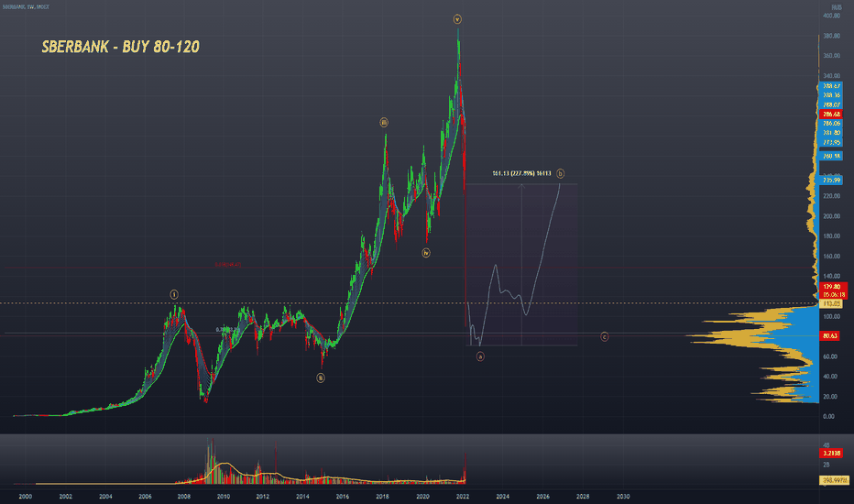Click the 2008 year on time axis
Viewport: 854px width, 504px height.
(x=184, y=497)
